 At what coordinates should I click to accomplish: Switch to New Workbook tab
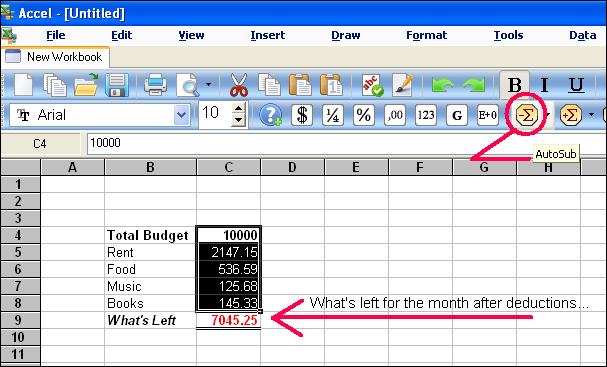tap(56, 57)
